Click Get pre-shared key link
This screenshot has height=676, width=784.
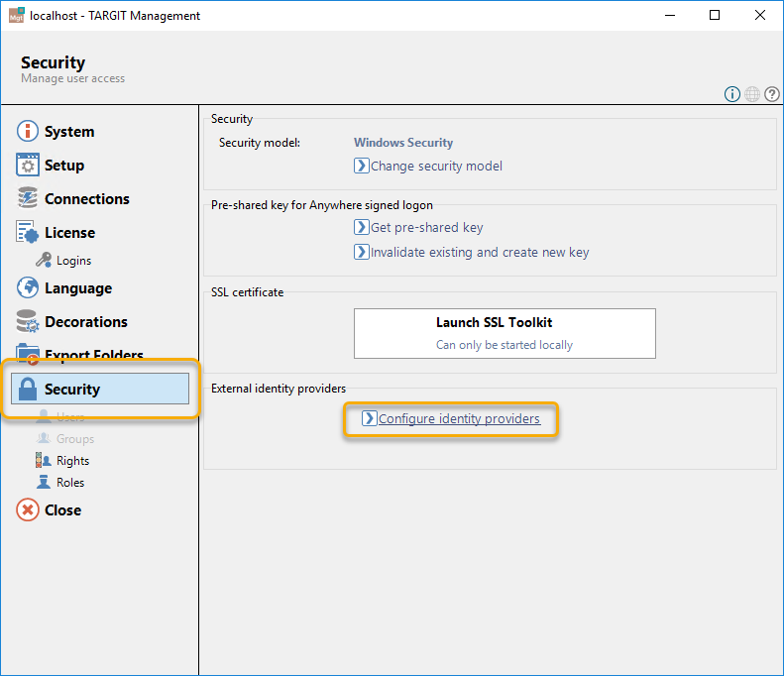(x=426, y=228)
